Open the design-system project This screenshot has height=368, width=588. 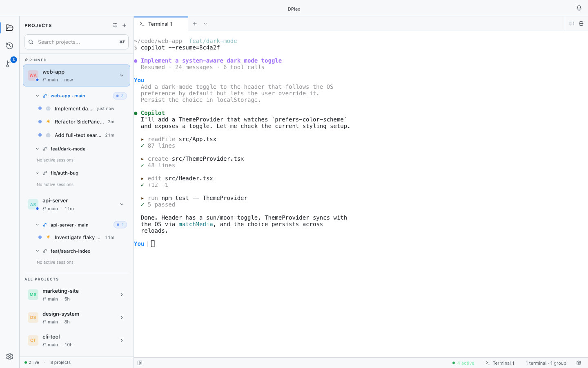point(76,317)
